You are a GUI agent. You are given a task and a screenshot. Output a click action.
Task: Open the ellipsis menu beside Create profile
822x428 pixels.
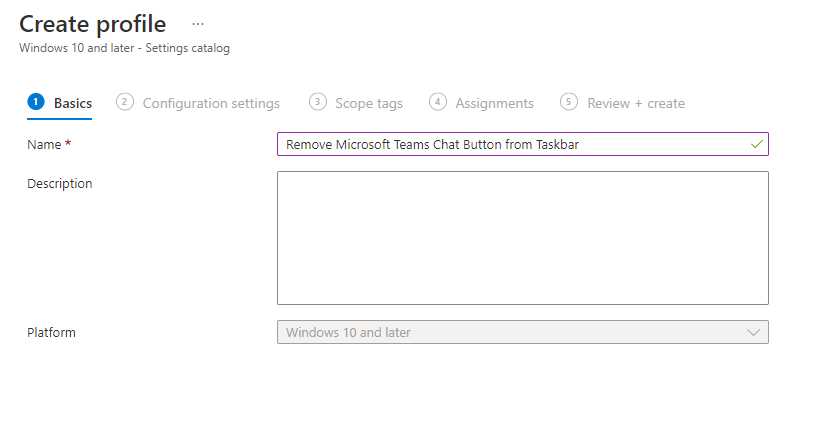198,24
